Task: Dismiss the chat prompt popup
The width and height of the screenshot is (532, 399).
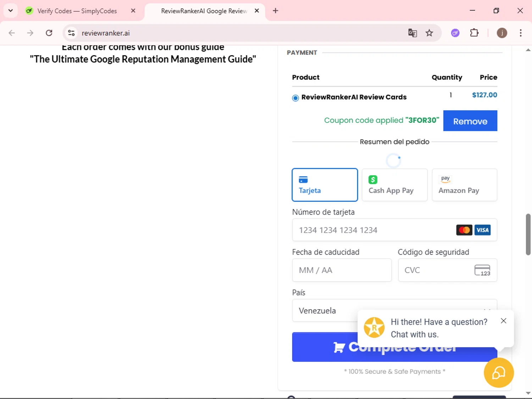Action: coord(504,321)
